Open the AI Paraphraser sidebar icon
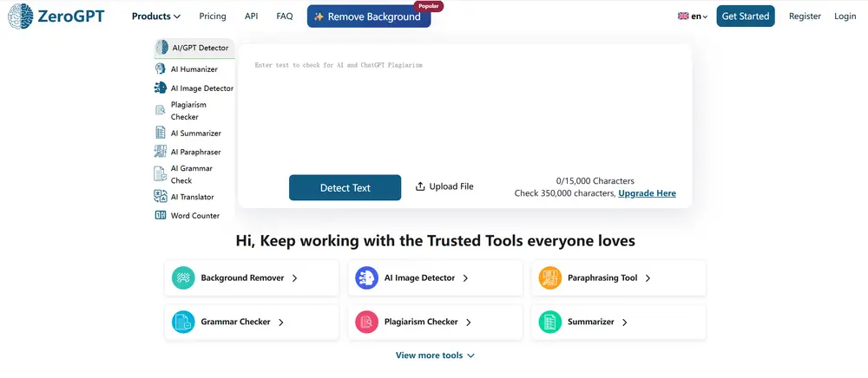This screenshot has height=378, width=868. point(161,152)
